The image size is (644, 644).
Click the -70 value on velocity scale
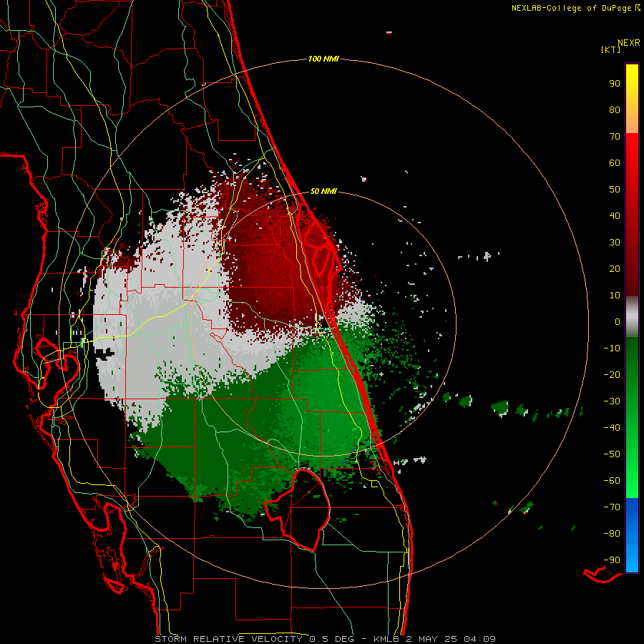point(612,507)
